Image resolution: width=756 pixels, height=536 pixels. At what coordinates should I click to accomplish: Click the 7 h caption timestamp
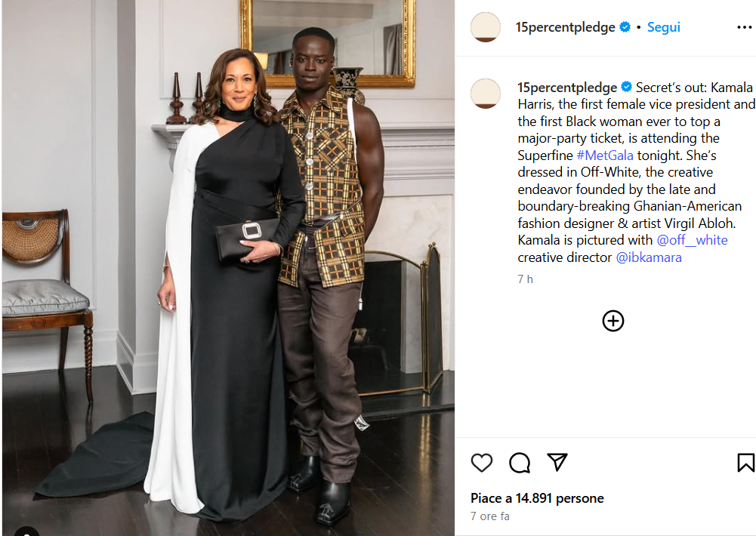pos(525,279)
